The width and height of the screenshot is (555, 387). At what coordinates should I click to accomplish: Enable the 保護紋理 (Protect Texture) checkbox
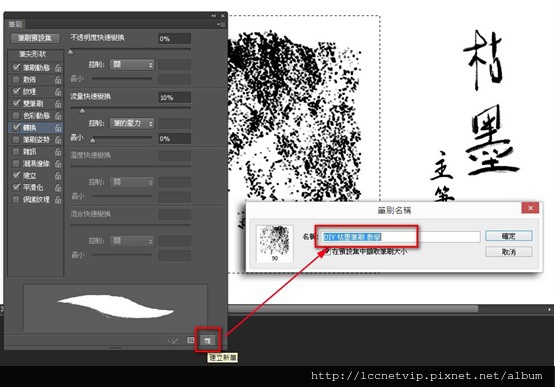tap(16, 199)
